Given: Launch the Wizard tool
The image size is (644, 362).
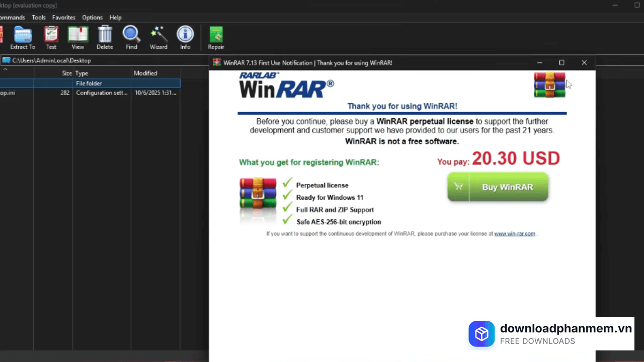Looking at the screenshot, I should 158,38.
